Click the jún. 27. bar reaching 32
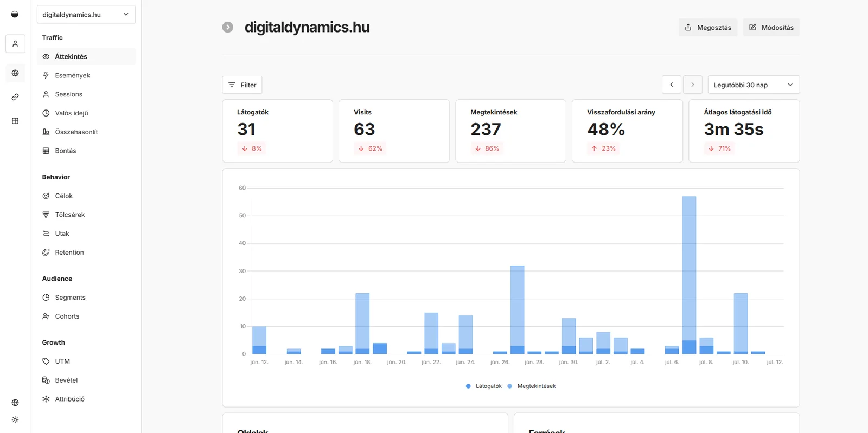Viewport: 868px width, 433px height. 517,309
